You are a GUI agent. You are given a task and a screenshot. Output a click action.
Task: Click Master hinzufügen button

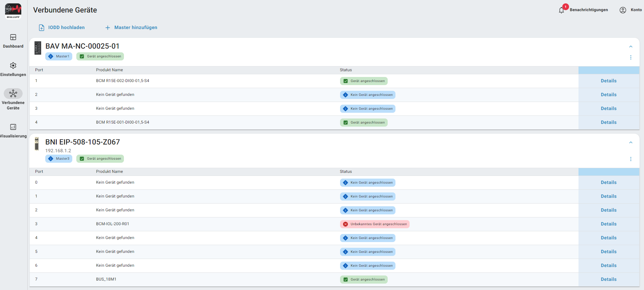[x=131, y=28]
